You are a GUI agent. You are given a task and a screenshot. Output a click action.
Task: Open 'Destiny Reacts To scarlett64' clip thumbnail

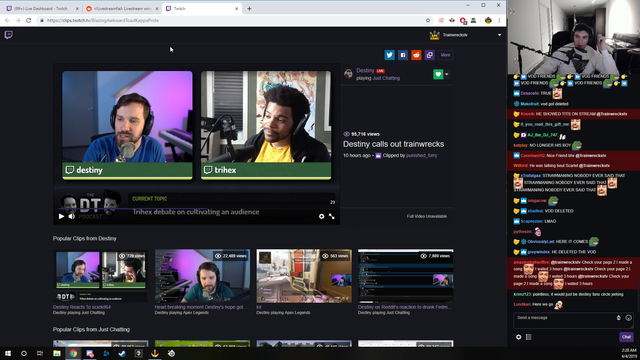pos(100,276)
